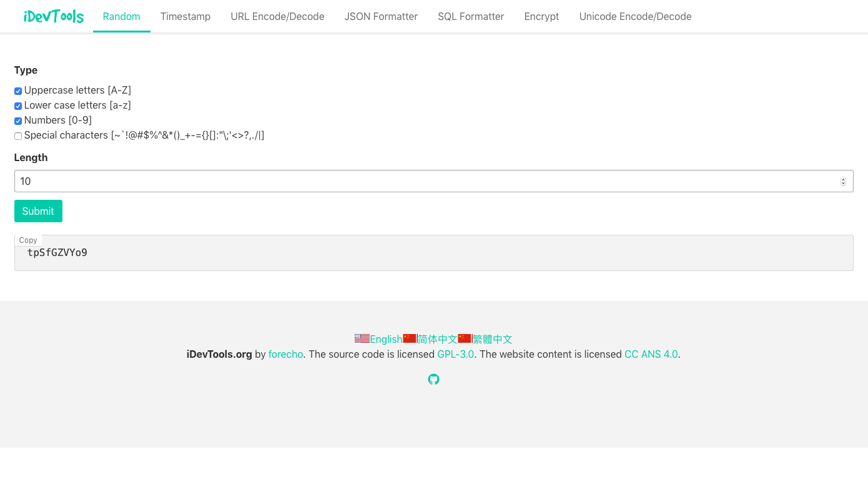868x482 pixels.
Task: Click the flag icon beside 繁體中文
Action: 465,338
